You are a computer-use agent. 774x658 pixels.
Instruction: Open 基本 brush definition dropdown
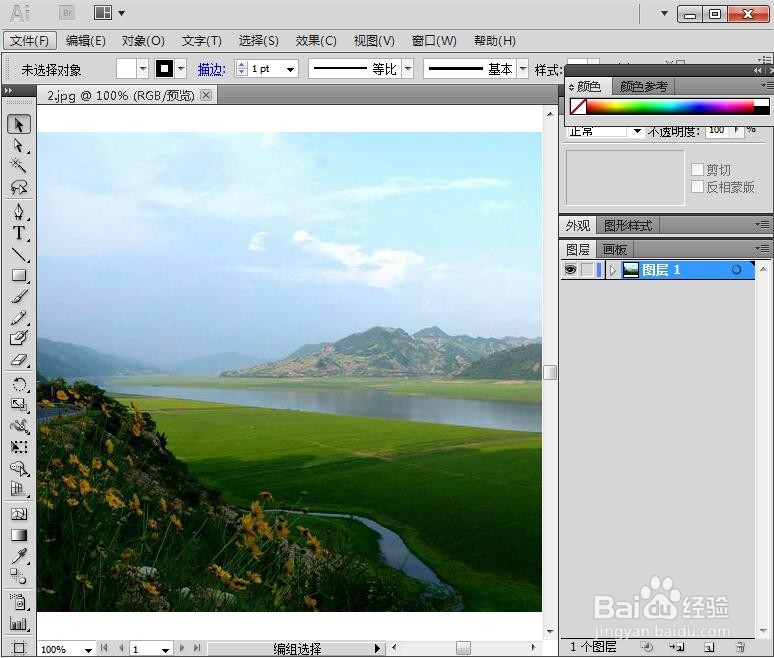[523, 69]
